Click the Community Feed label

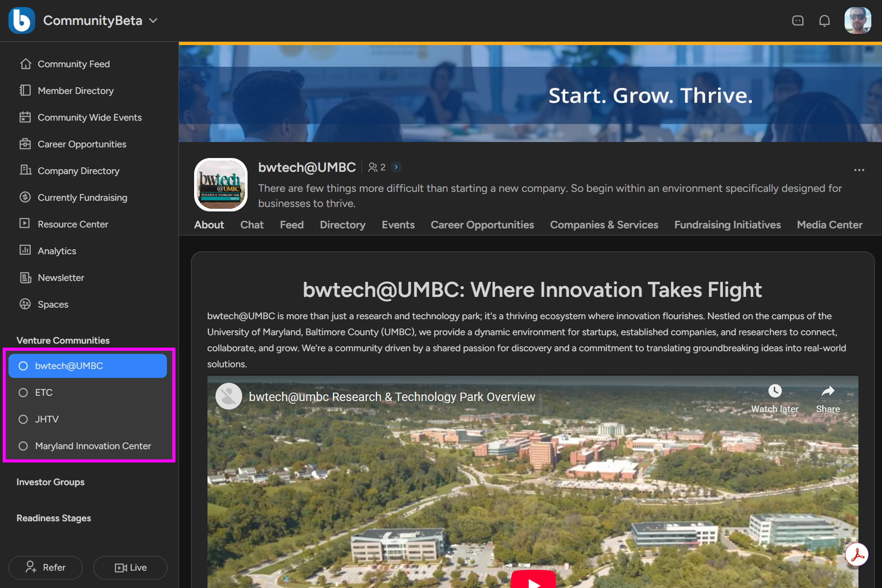tap(74, 64)
